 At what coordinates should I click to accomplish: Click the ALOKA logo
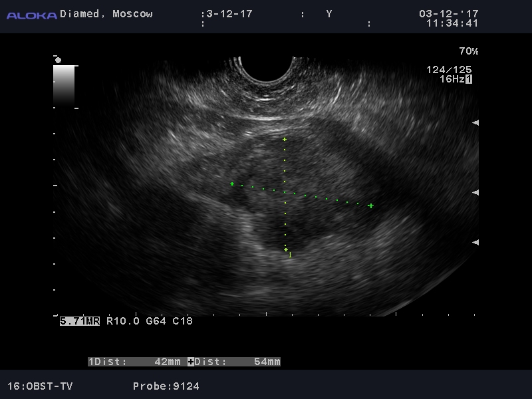32,15
